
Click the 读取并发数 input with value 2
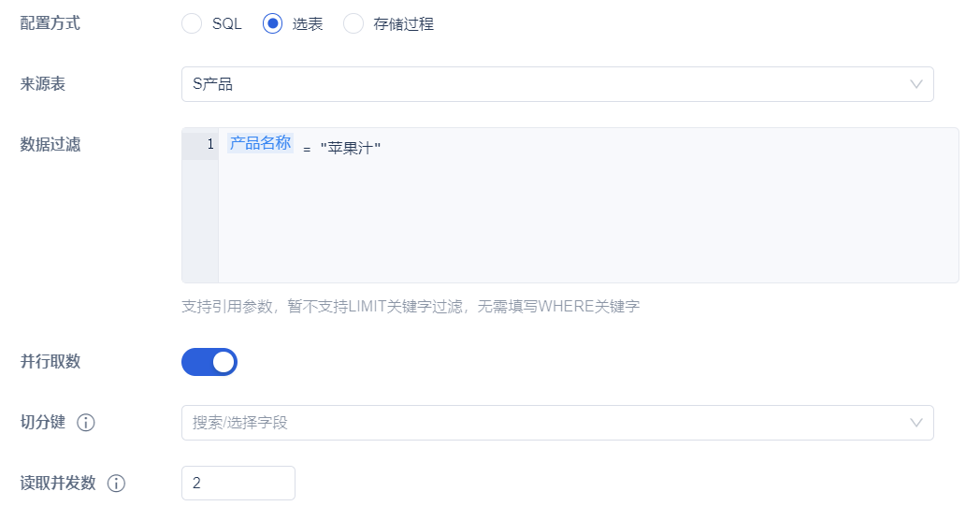coord(238,483)
